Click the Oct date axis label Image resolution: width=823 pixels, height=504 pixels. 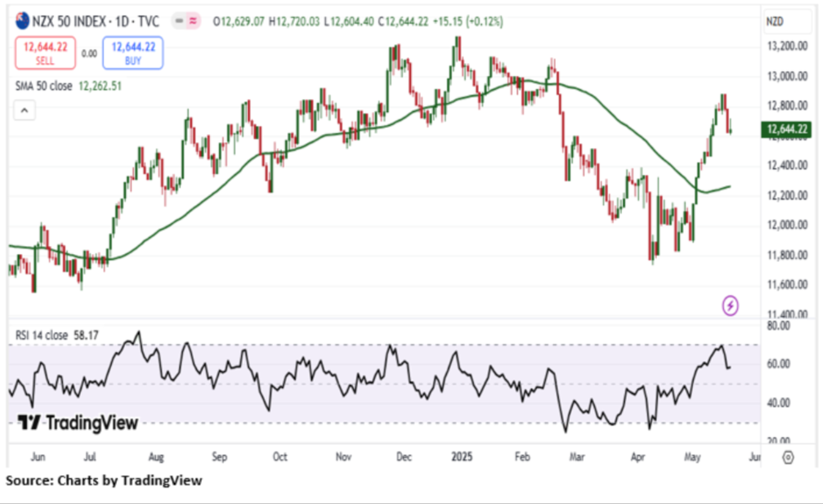[280, 457]
